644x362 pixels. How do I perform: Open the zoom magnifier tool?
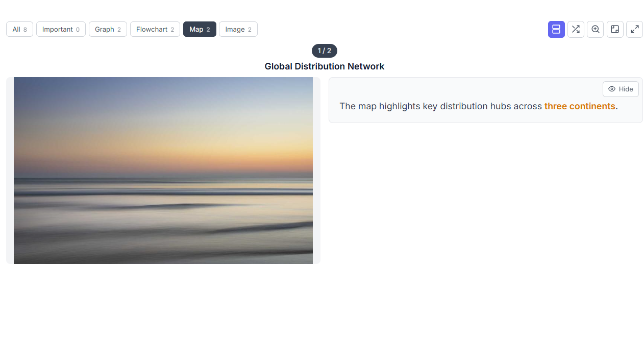pos(595,29)
